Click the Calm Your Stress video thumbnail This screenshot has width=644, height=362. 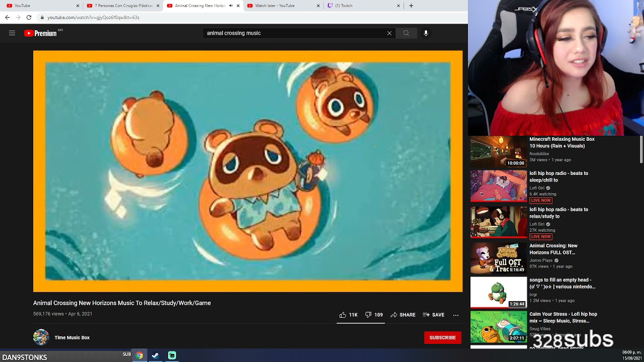[x=499, y=327]
